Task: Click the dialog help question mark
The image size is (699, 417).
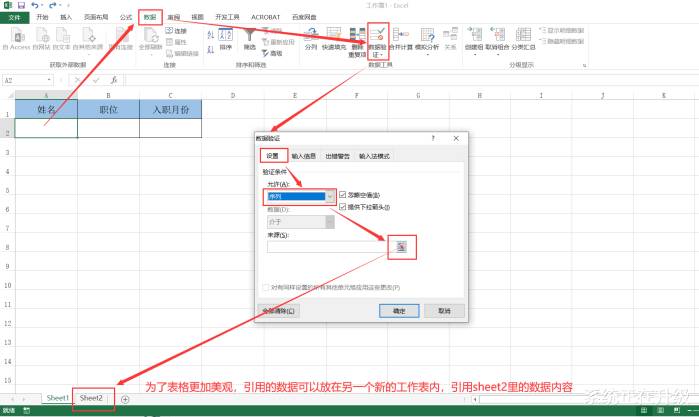Action: [433, 138]
